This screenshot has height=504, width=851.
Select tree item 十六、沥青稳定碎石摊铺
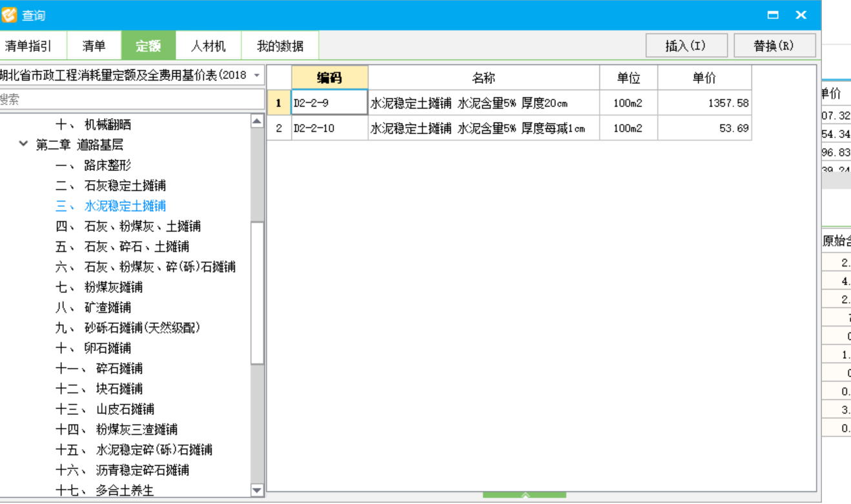click(x=122, y=470)
